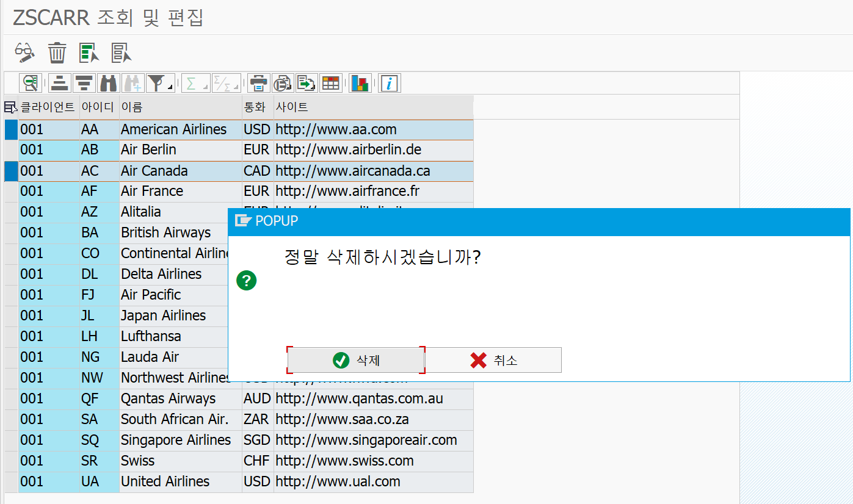The height and width of the screenshot is (504, 853).
Task: Click the green select-all rows icon
Action: click(x=89, y=52)
